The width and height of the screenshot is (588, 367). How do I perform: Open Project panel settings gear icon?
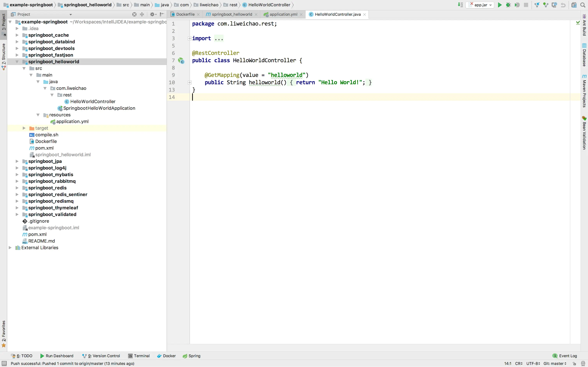[152, 14]
